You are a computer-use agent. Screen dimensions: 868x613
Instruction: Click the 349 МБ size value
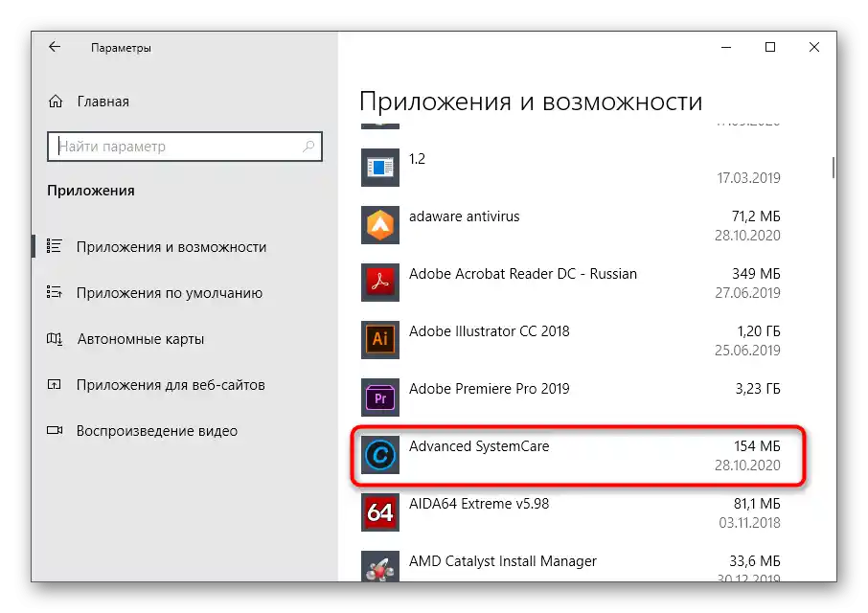[756, 274]
